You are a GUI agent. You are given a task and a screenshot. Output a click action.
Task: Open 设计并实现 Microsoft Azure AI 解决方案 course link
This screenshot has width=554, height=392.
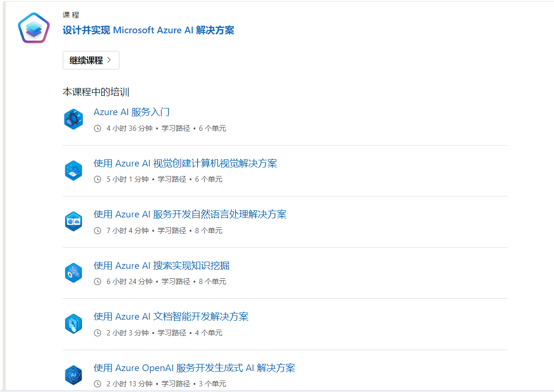(x=148, y=30)
